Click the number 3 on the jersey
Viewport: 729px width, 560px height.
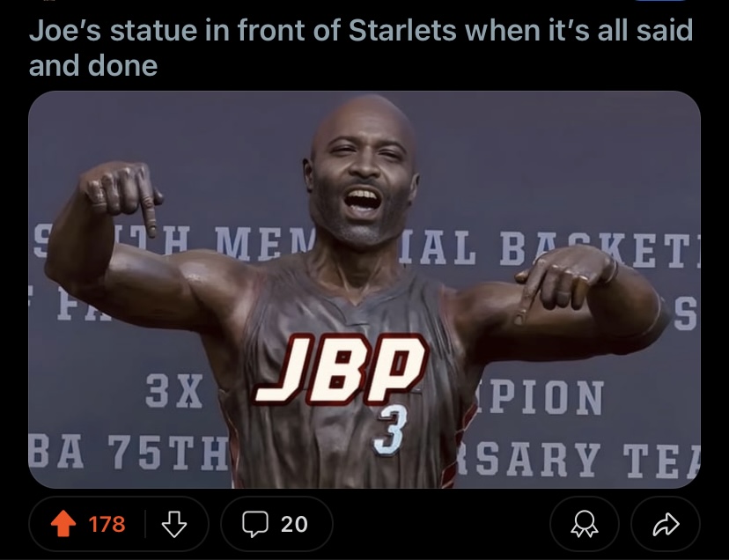(x=391, y=431)
